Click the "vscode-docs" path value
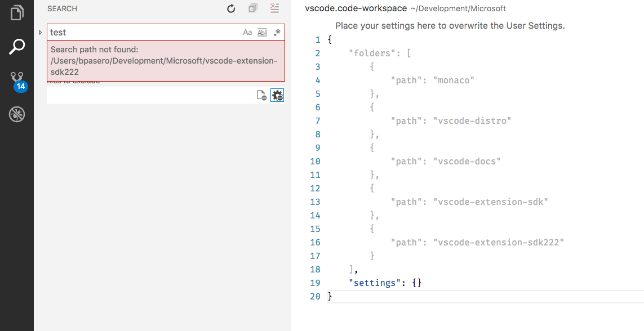644x331 pixels. [467, 161]
